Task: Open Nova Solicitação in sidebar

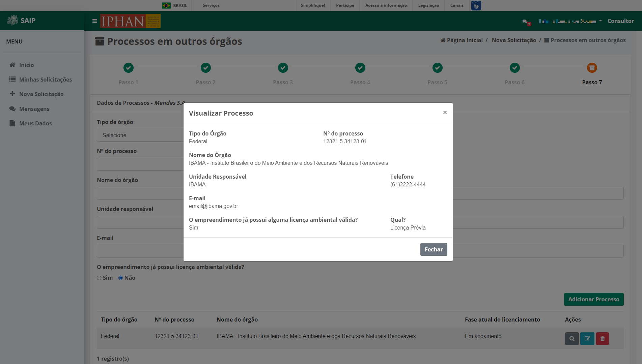Action: coord(41,94)
